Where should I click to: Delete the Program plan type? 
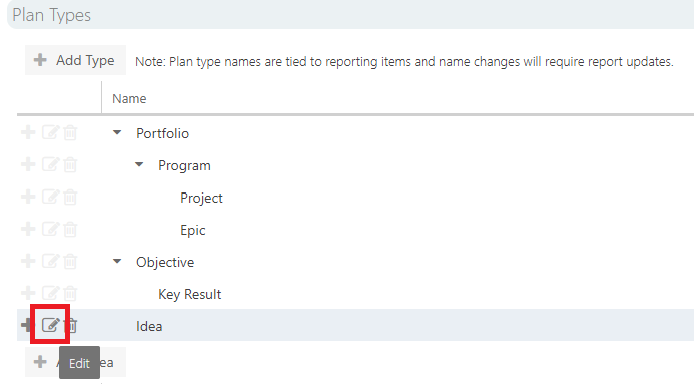(x=70, y=165)
